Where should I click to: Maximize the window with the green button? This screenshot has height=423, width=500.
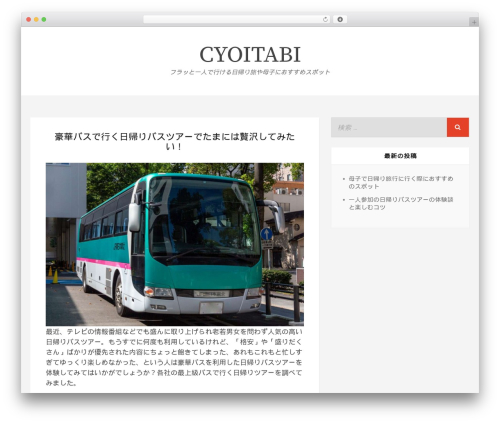44,19
